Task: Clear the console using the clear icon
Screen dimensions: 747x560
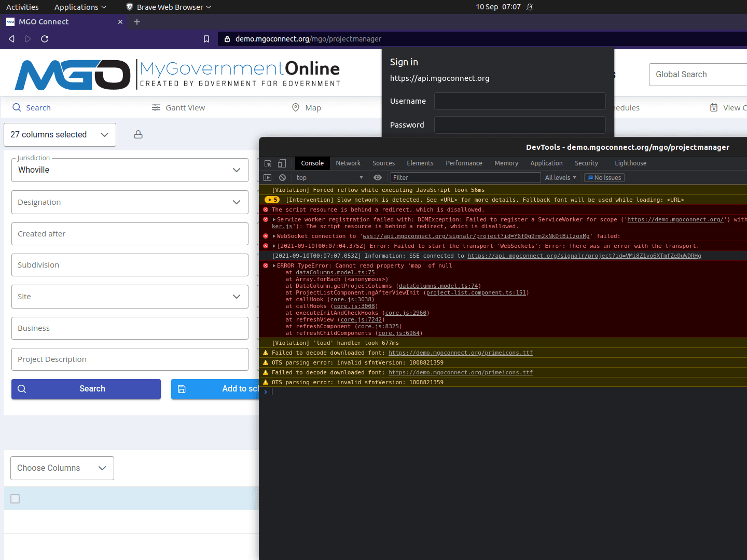Action: 282,177
